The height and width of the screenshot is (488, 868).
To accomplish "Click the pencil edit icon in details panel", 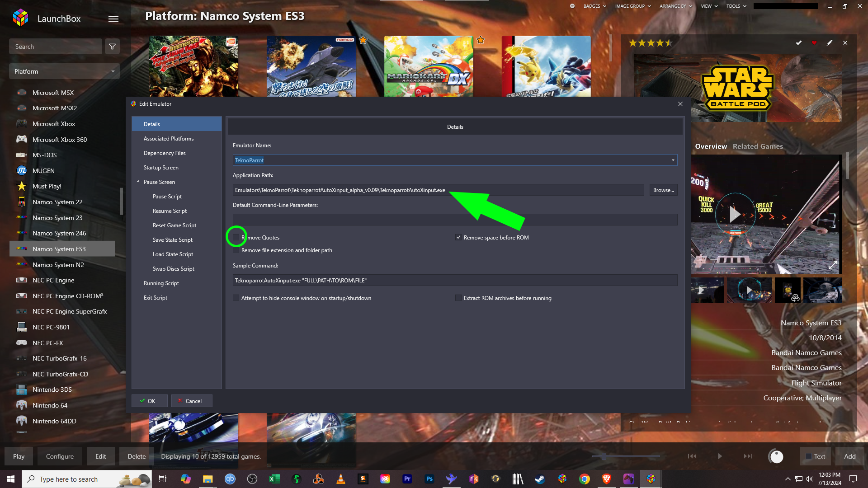I will [x=830, y=42].
